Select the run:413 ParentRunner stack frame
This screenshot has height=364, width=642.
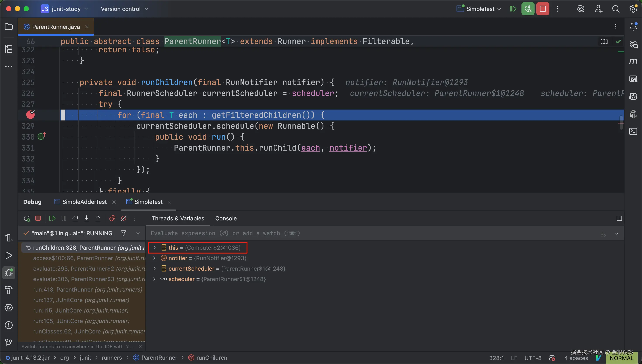click(x=88, y=290)
